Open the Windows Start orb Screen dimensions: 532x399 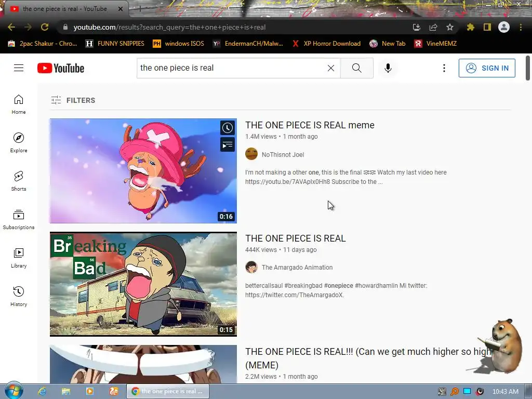point(14,391)
